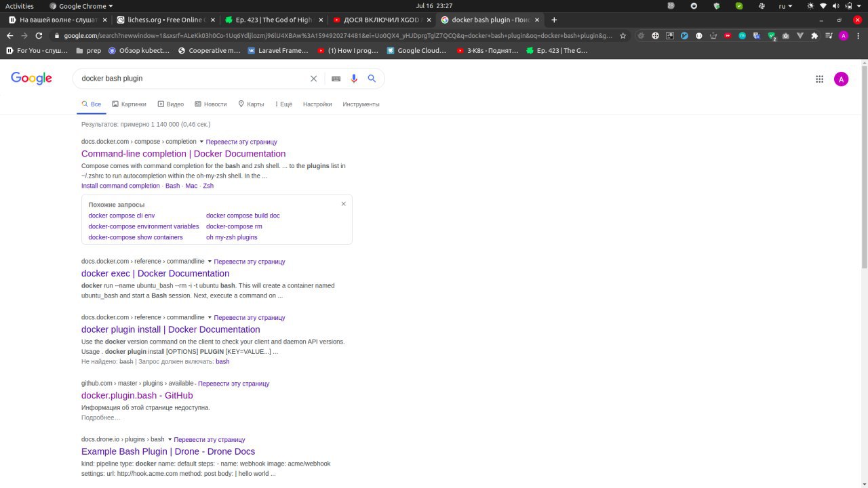Click the Slack tray icon

762,6
